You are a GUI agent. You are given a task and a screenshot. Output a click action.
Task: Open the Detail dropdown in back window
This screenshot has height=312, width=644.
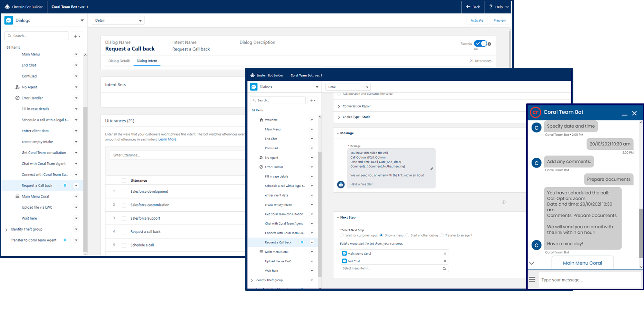(118, 20)
